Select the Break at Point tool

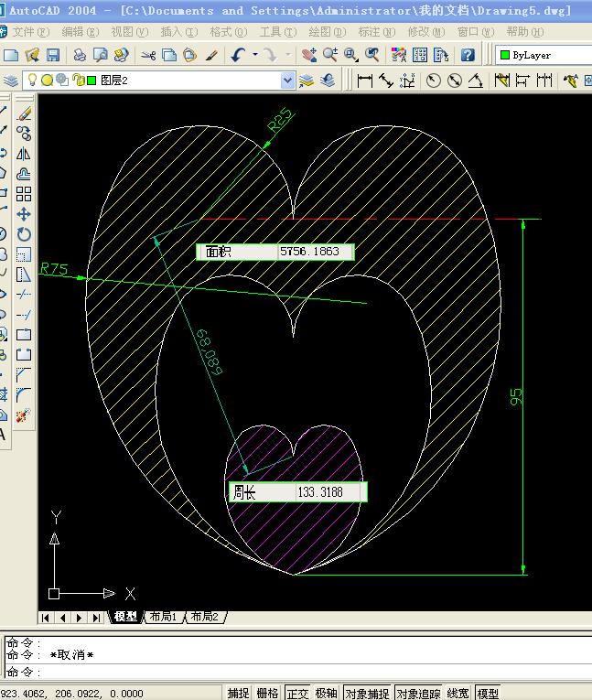[24, 334]
